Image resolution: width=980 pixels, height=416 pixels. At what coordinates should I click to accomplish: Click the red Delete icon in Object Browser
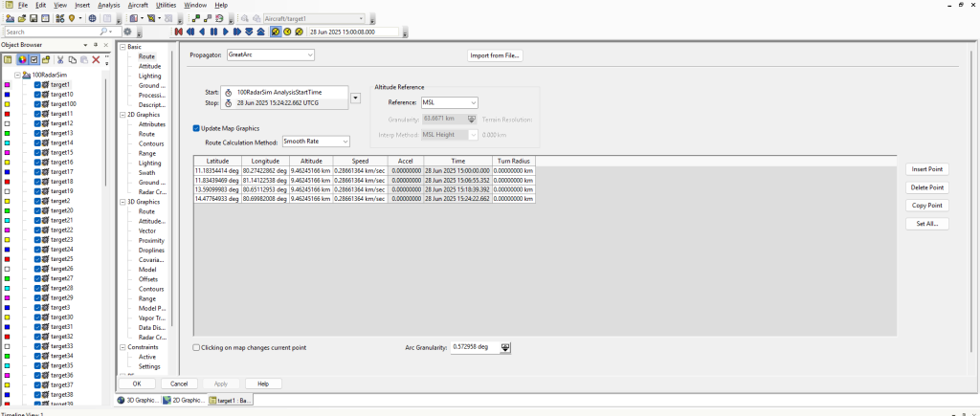tap(96, 59)
